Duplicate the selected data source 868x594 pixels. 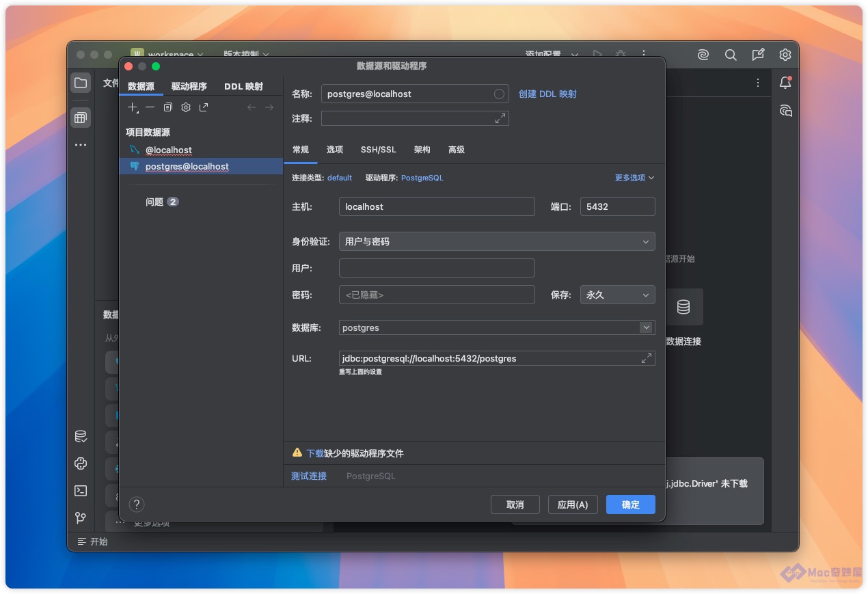[x=168, y=107]
